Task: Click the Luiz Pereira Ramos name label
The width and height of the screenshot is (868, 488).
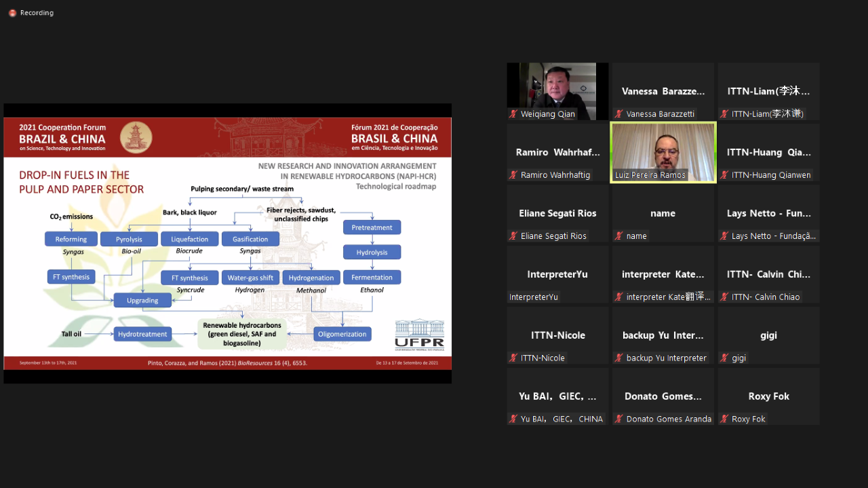Action: [650, 175]
